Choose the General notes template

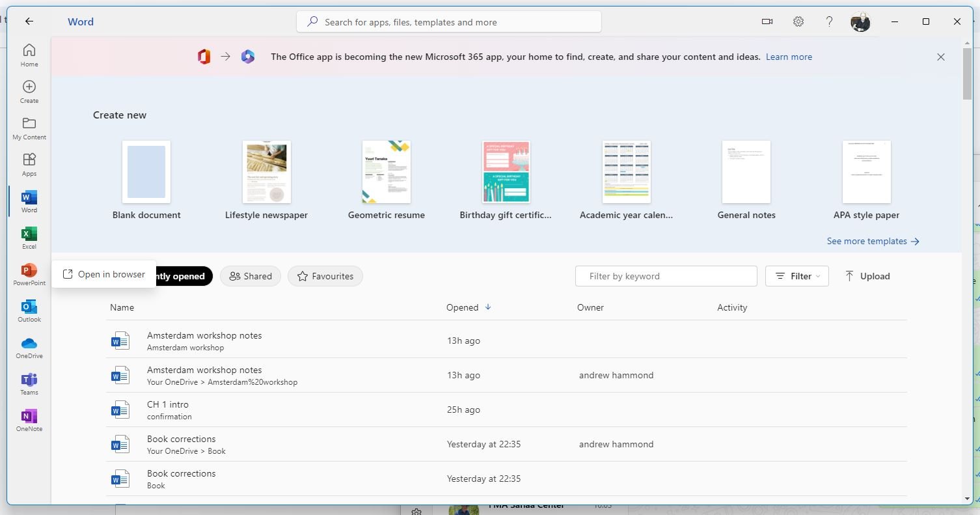pyautogui.click(x=746, y=180)
